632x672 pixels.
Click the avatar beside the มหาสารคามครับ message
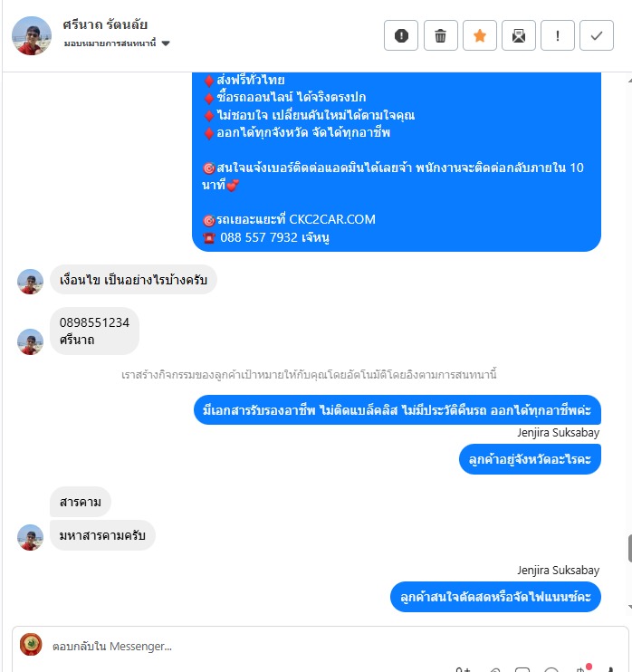(x=30, y=537)
